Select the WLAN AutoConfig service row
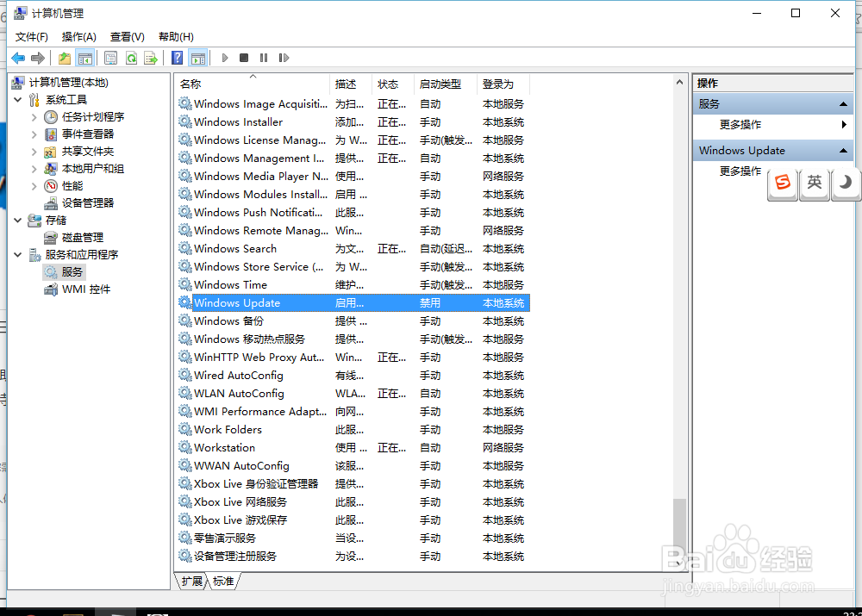The width and height of the screenshot is (862, 616). point(353,394)
